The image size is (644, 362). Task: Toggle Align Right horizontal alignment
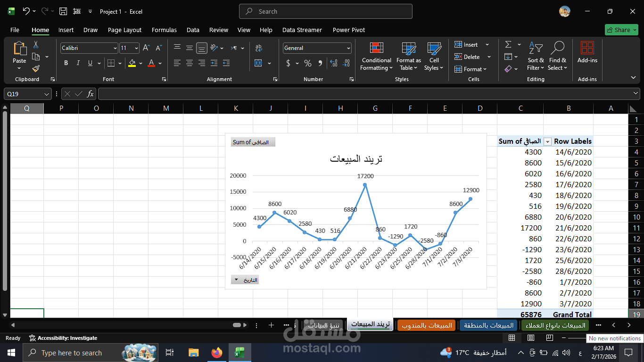[x=202, y=63]
